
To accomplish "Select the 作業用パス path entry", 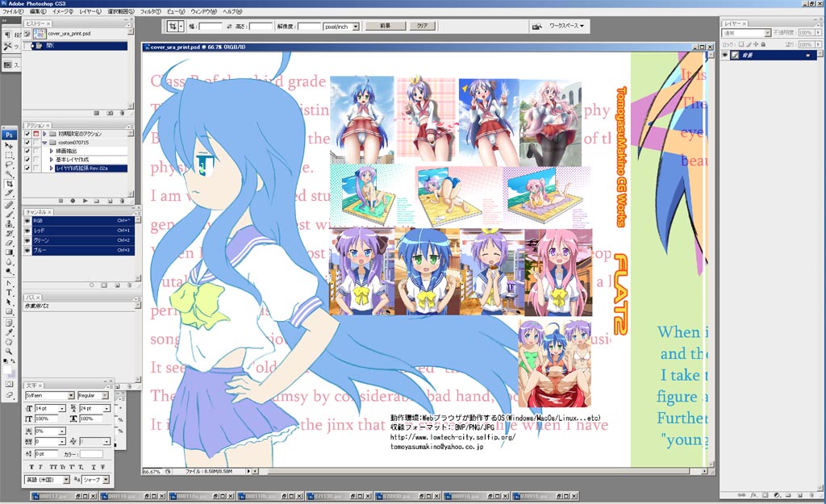I will pyautogui.click(x=78, y=306).
